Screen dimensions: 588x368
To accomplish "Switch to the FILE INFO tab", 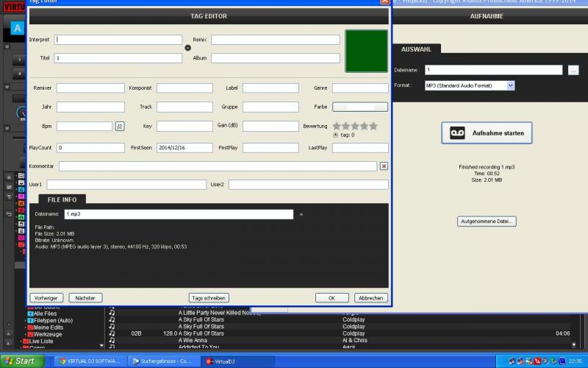I will 62,199.
